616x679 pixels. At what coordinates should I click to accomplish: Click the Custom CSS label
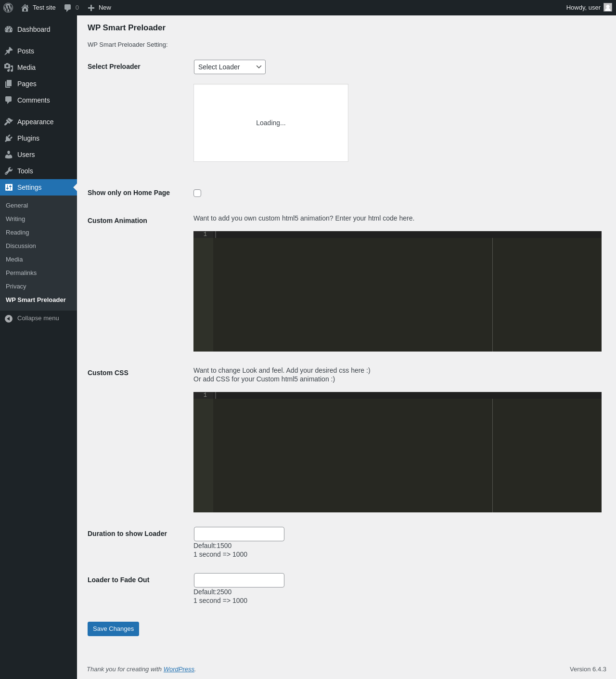108,373
